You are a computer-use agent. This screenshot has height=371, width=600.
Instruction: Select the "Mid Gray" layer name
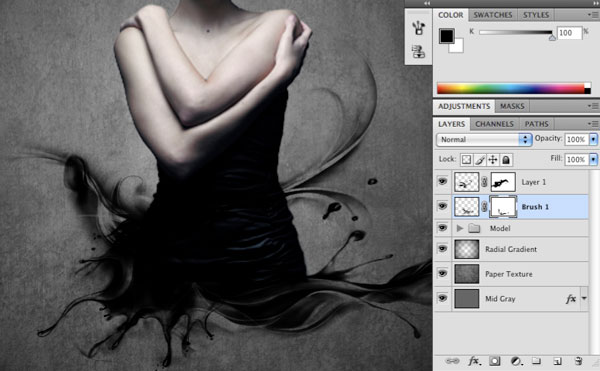(x=500, y=299)
